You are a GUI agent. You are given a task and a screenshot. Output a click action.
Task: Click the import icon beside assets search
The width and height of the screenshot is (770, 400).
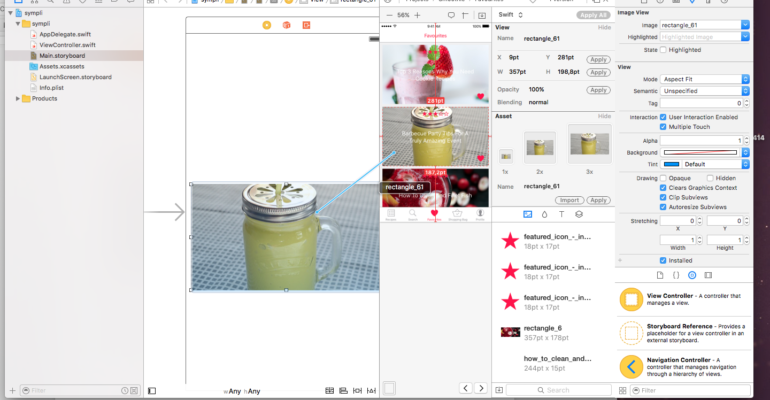499,390
